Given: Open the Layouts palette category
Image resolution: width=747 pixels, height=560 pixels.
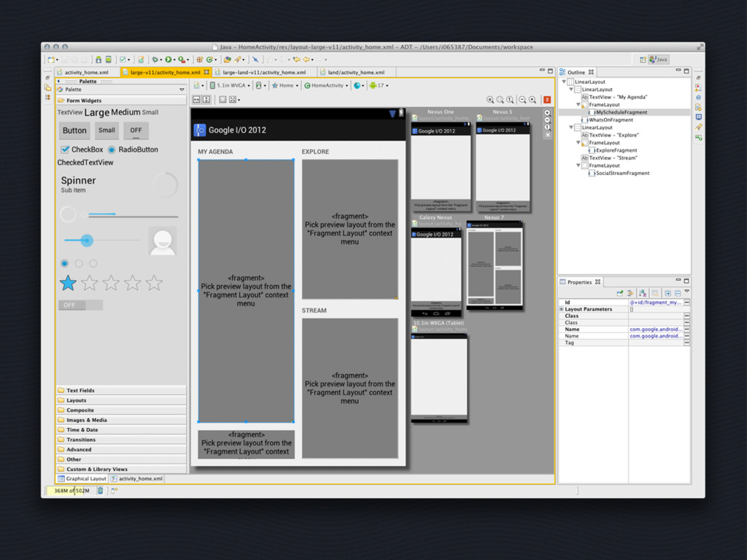Looking at the screenshot, I should (121, 400).
